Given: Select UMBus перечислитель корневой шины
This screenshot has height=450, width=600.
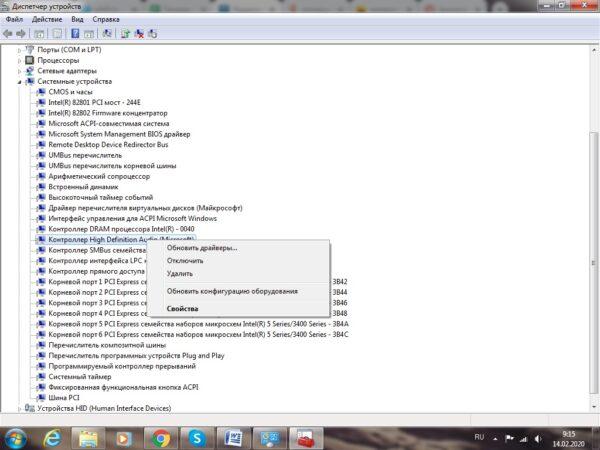Looking at the screenshot, I should [x=112, y=166].
